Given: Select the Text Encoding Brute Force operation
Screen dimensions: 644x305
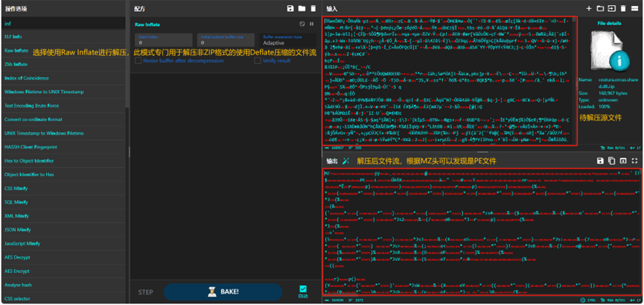Looking at the screenshot, I should (x=63, y=106).
